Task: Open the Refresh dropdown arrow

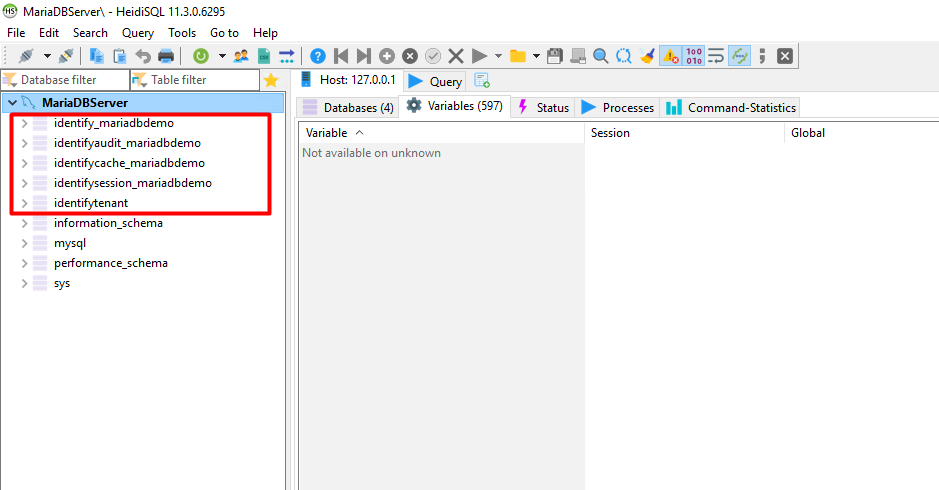Action: [222, 56]
